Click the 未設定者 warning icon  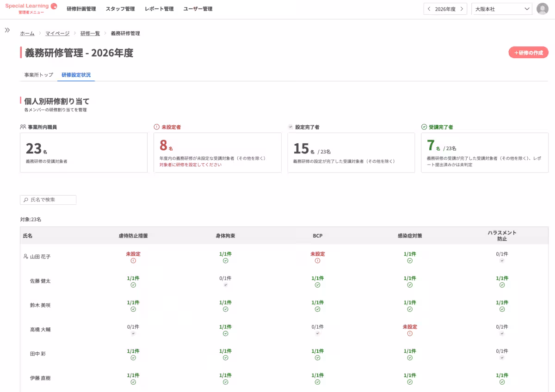(156, 127)
